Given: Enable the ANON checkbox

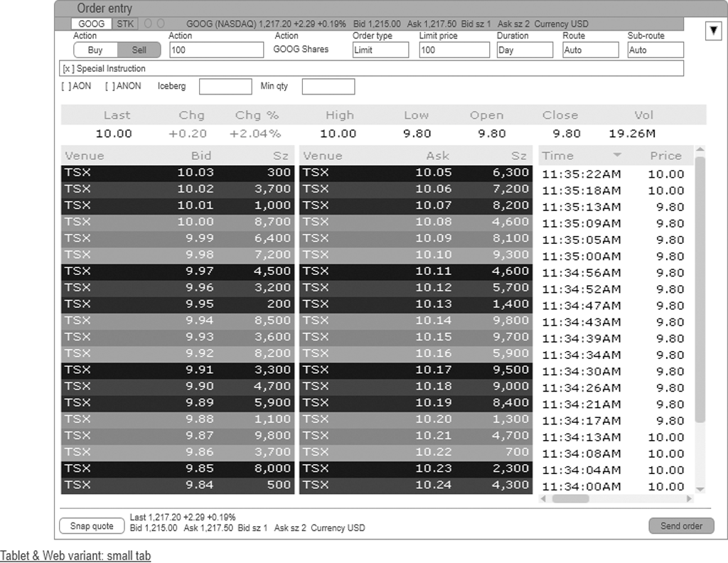Looking at the screenshot, I should pos(109,86).
